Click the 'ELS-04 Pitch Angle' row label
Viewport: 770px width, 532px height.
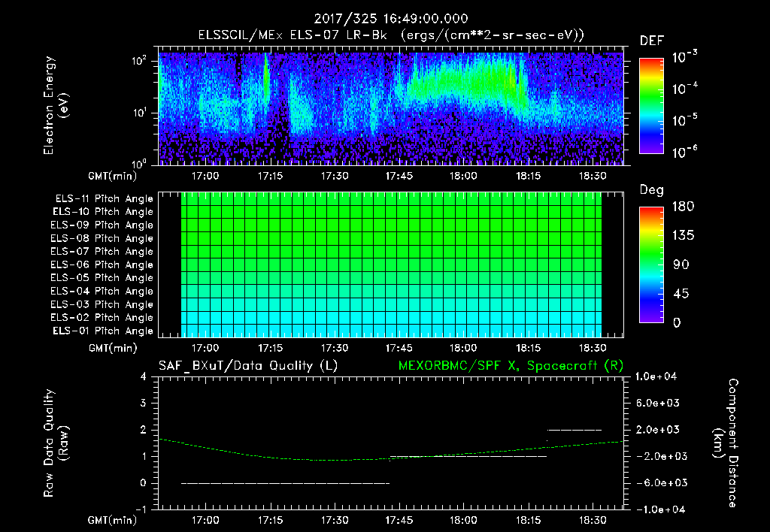click(102, 291)
